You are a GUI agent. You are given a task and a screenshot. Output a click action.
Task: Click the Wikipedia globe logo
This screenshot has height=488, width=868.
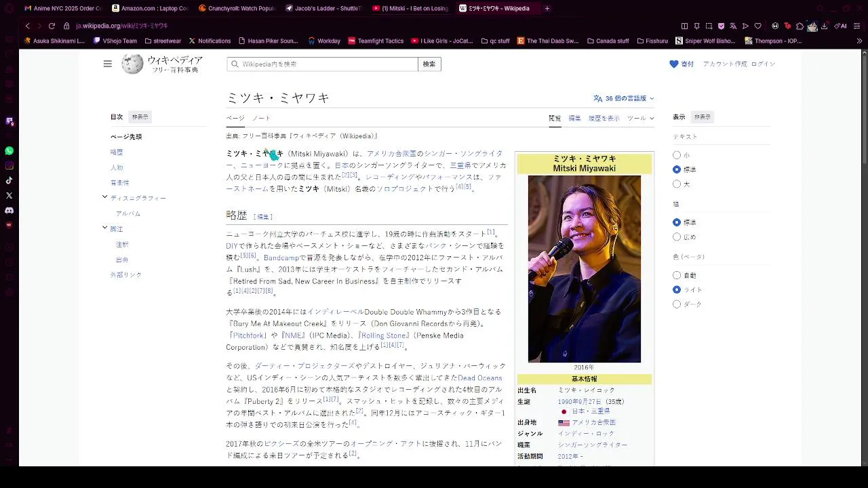click(x=132, y=64)
